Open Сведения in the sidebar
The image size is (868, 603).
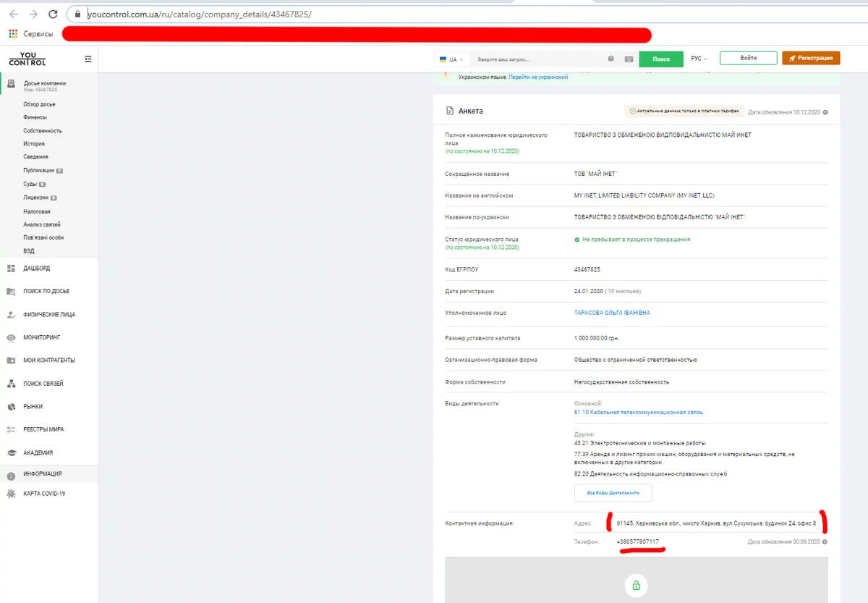click(x=36, y=157)
